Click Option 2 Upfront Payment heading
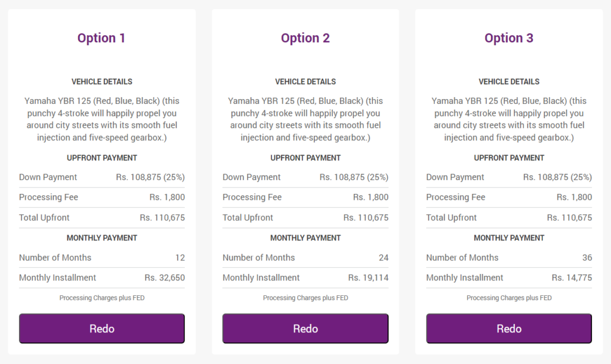Screen dimensions: 611x364 [305, 158]
